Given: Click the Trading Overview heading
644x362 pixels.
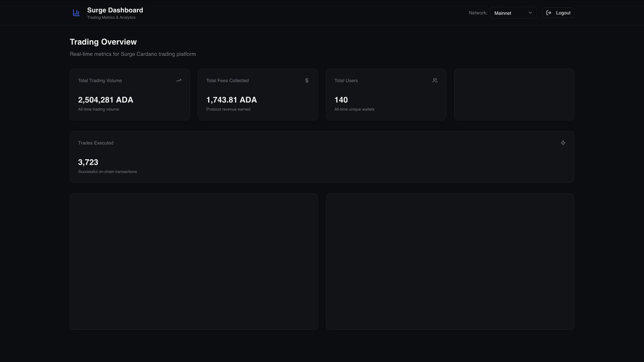Looking at the screenshot, I should (x=103, y=42).
